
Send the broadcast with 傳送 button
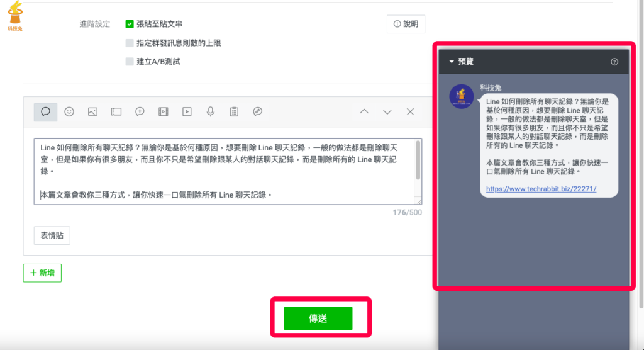[318, 319]
